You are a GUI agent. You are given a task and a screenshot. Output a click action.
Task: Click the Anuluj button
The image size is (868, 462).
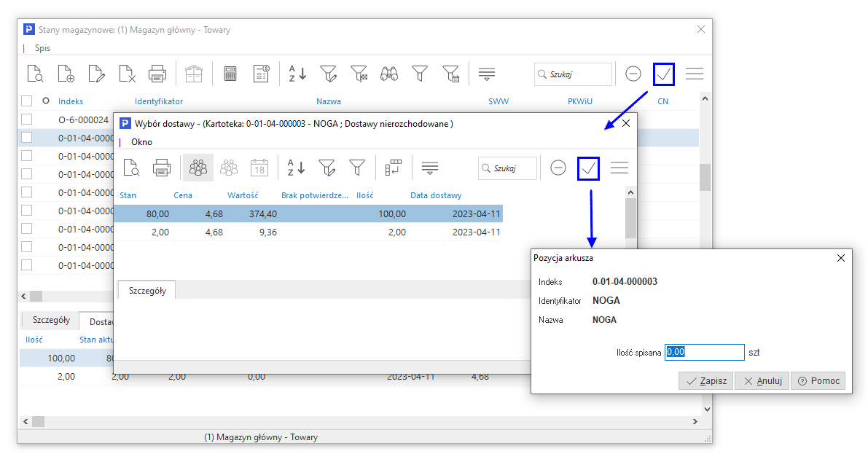pyautogui.click(x=762, y=381)
